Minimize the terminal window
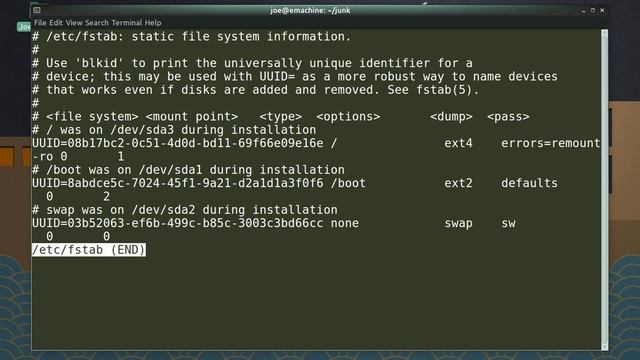 pos(583,11)
